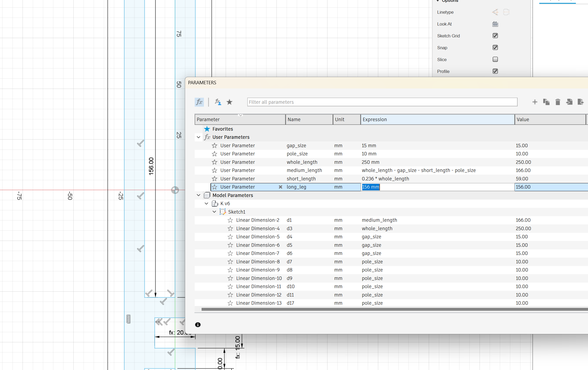Image resolution: width=588 pixels, height=370 pixels.
Task: Click the Filter all parameters field
Action: pos(382,102)
